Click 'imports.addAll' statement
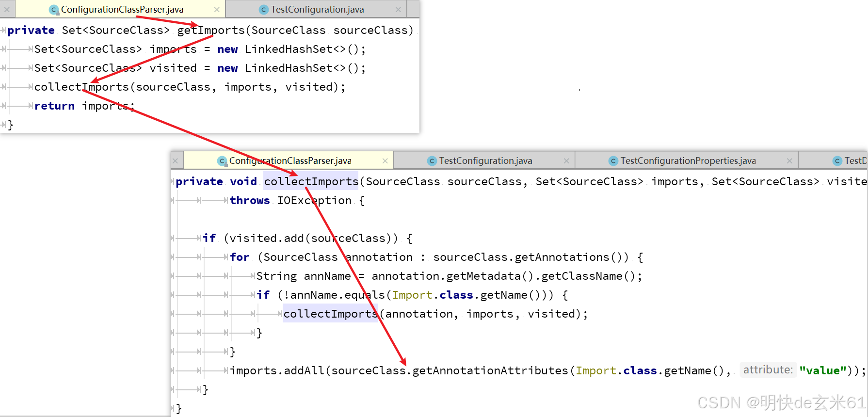Image resolution: width=868 pixels, height=417 pixels. coord(276,370)
